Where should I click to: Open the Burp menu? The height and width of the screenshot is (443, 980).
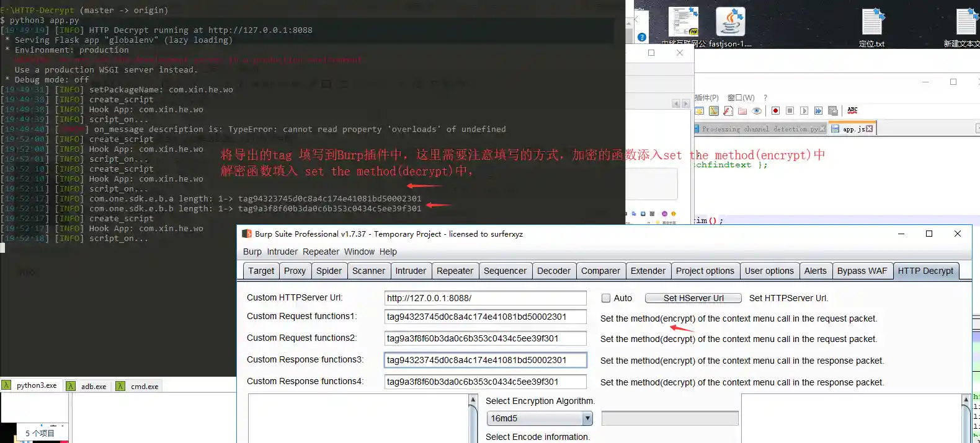[252, 252]
